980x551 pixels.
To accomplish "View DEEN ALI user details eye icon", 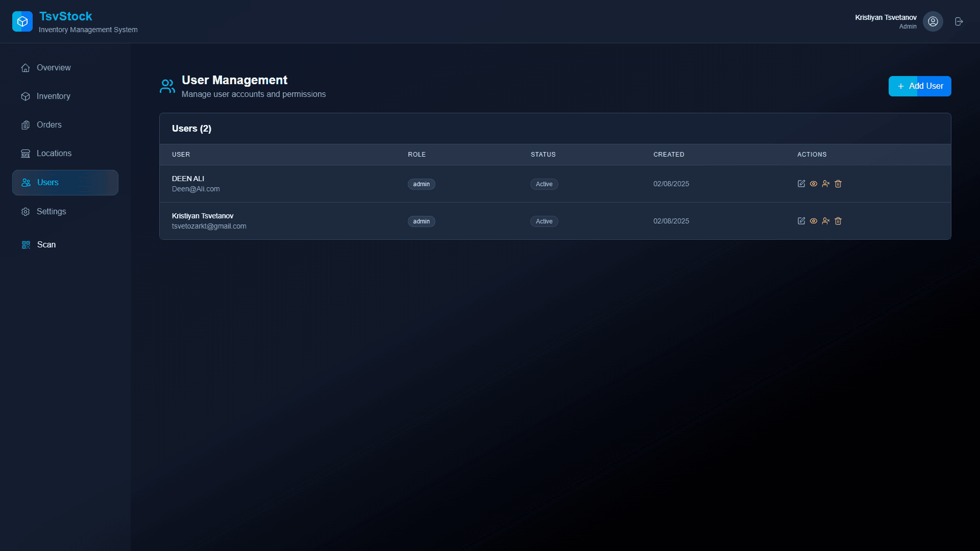I will tap(813, 184).
